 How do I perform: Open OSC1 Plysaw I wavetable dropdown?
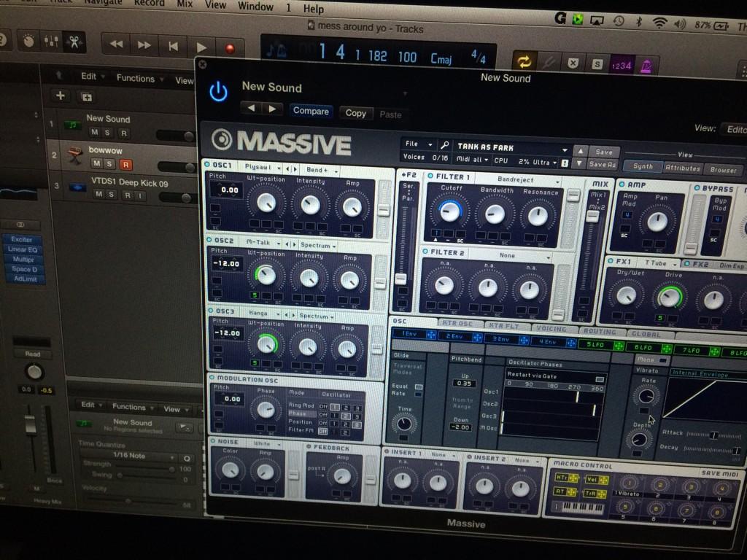pos(262,167)
